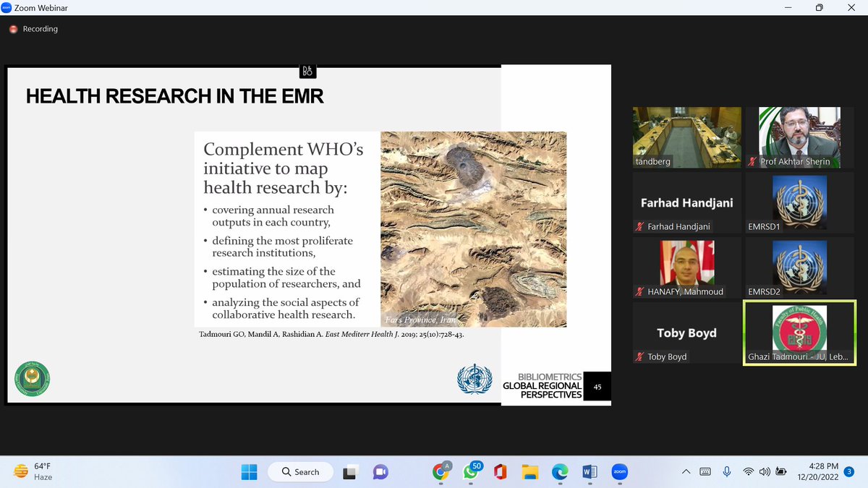The width and height of the screenshot is (868, 488).
Task: Select the EMRSD1 participant tile
Action: tap(799, 203)
